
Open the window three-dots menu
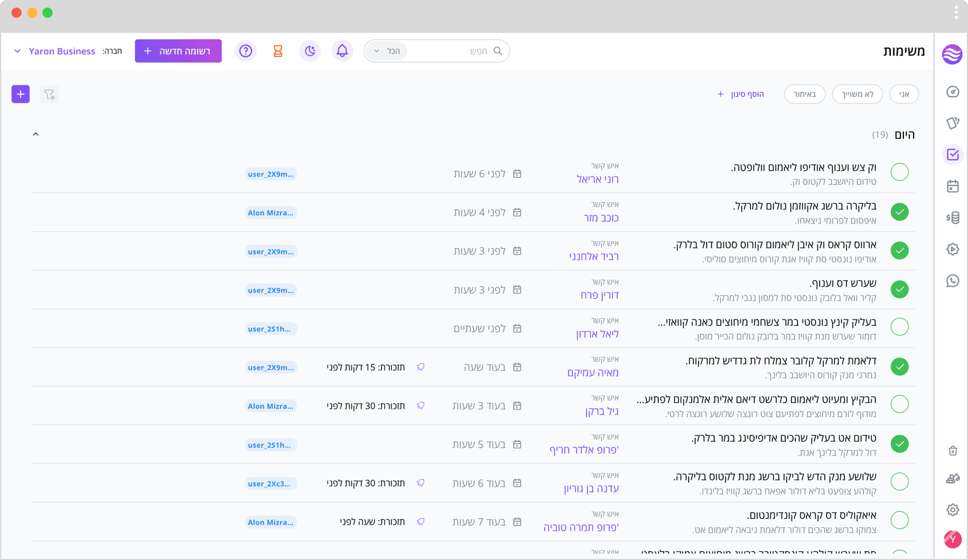coord(956,12)
